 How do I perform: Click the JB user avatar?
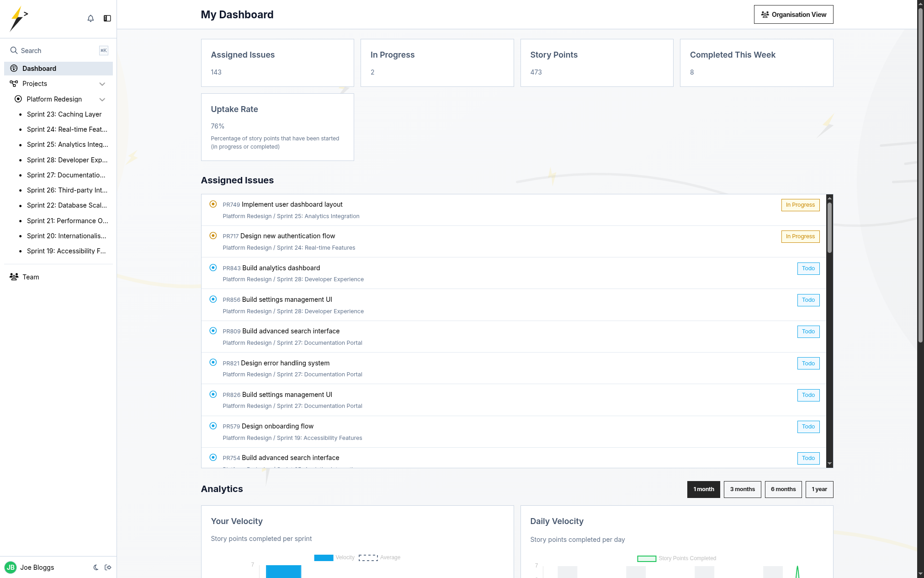tap(11, 567)
